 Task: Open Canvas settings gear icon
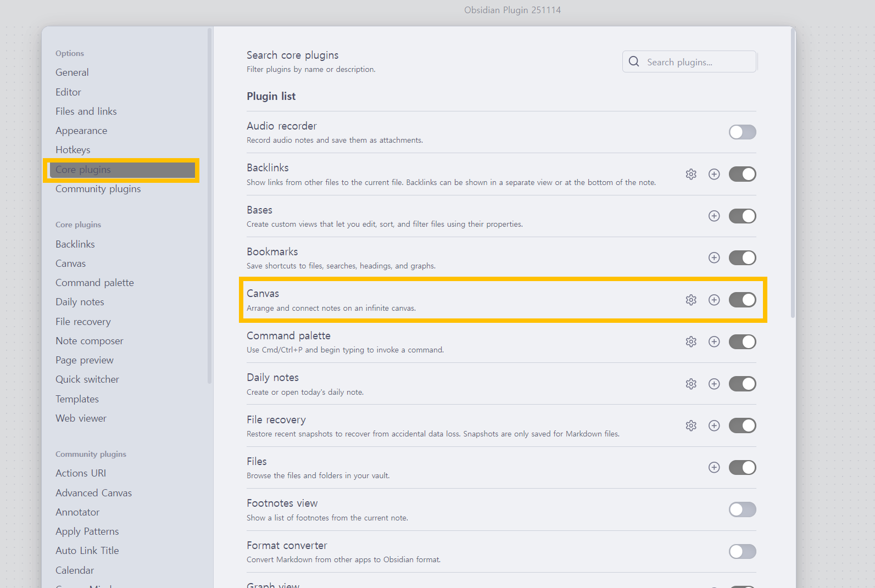[x=691, y=300]
